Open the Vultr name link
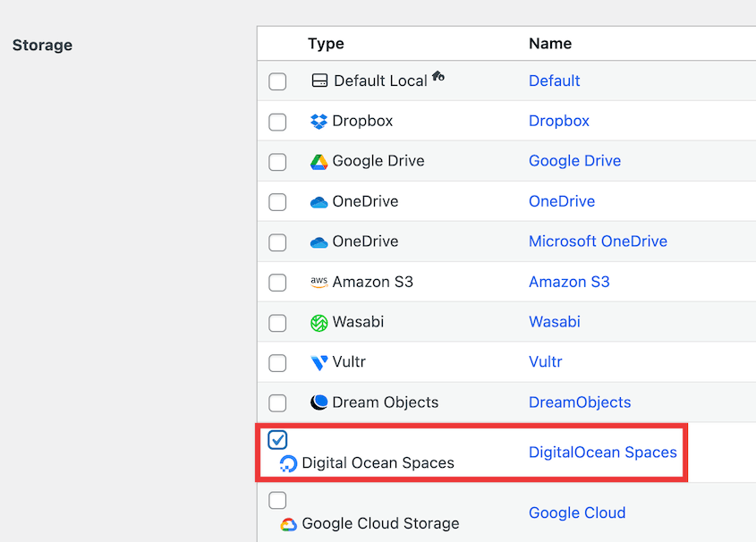Image resolution: width=756 pixels, height=542 pixels. point(545,361)
